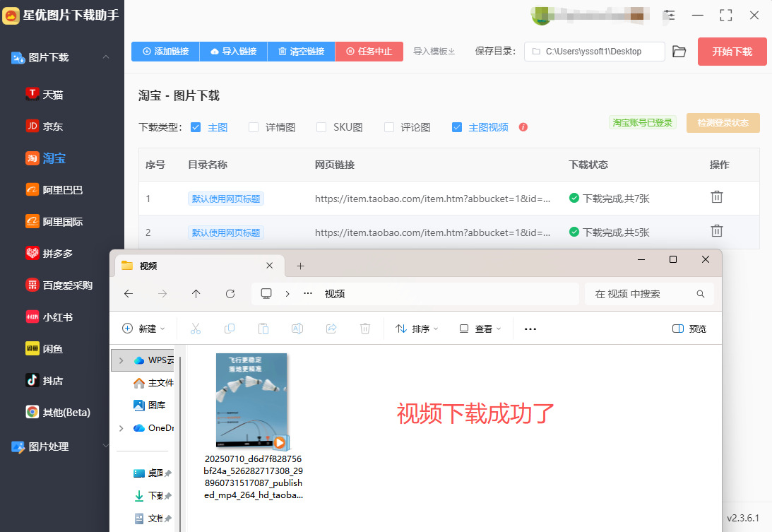Screen dimensions: 772x532
Task: Click the 检测登录状态 button
Action: tap(723, 123)
